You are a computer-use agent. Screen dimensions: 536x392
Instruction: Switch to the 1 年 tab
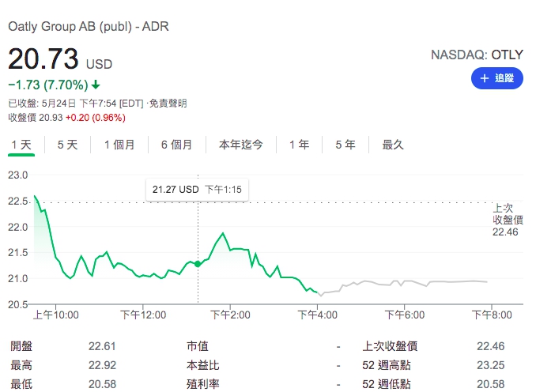coord(299,145)
